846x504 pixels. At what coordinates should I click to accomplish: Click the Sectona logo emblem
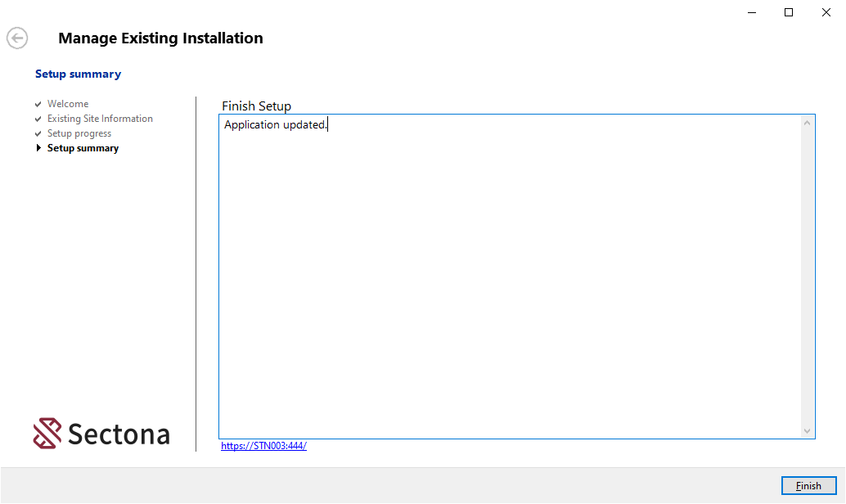tap(47, 434)
